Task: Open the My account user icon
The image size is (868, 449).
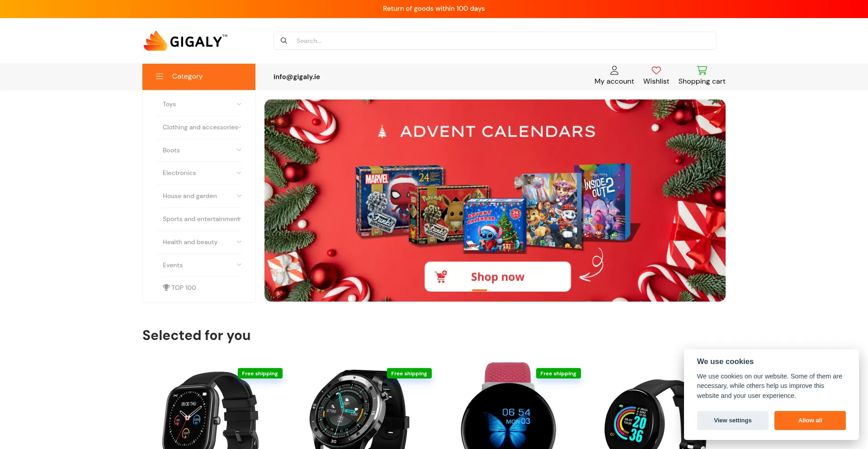Action: coord(614,70)
